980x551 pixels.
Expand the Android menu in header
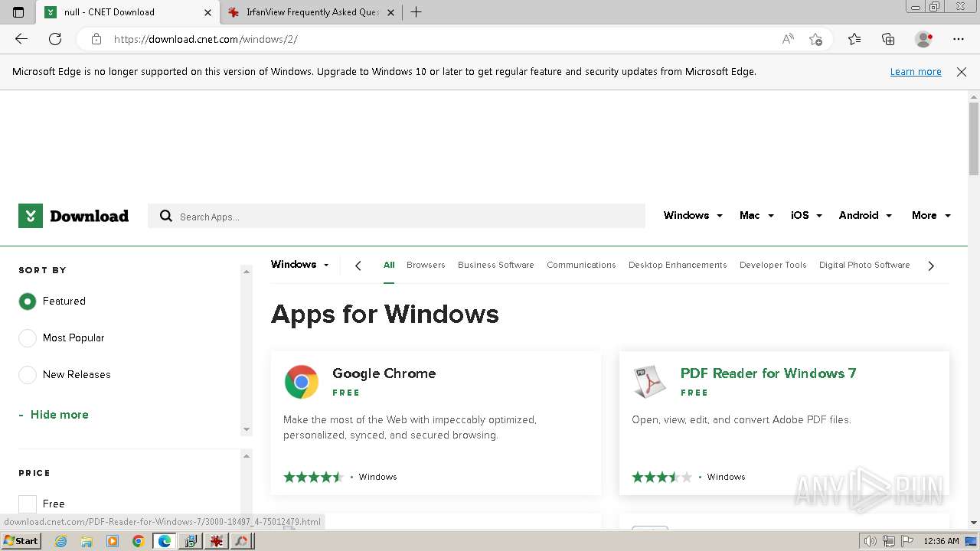click(x=865, y=216)
